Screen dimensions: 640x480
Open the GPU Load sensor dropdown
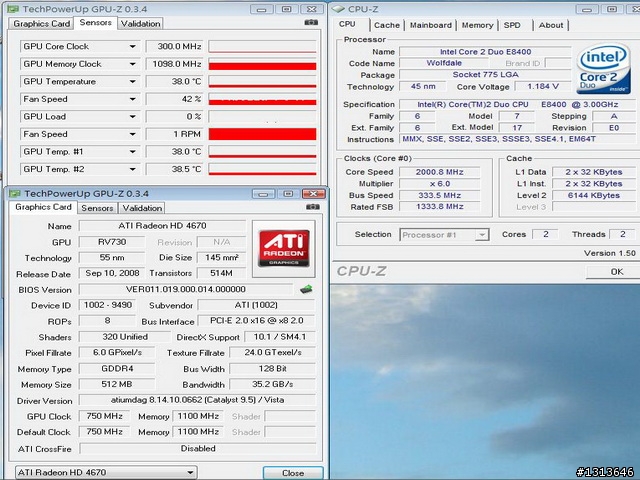(x=132, y=117)
